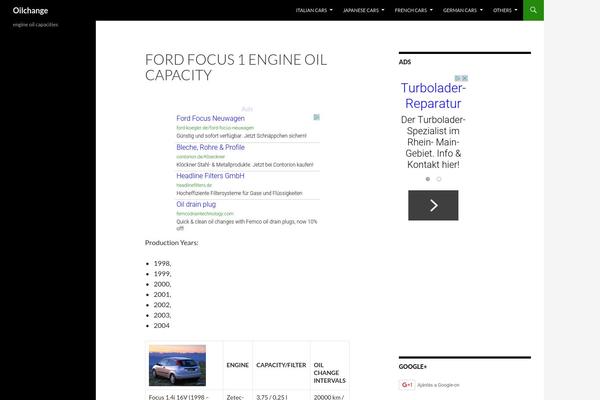
Task: Open the Bleche, Rohre & Profile ad
Action: (x=210, y=147)
